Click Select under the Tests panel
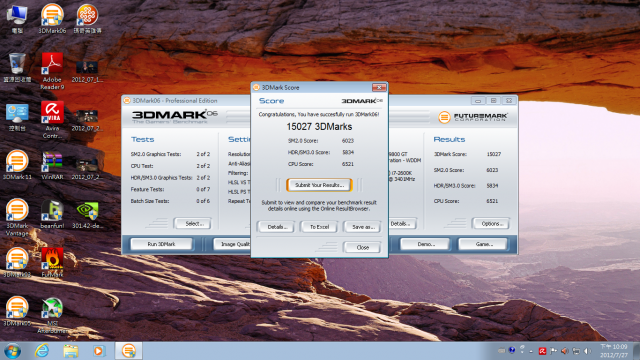Screen dimensions: 640x360 (193, 223)
